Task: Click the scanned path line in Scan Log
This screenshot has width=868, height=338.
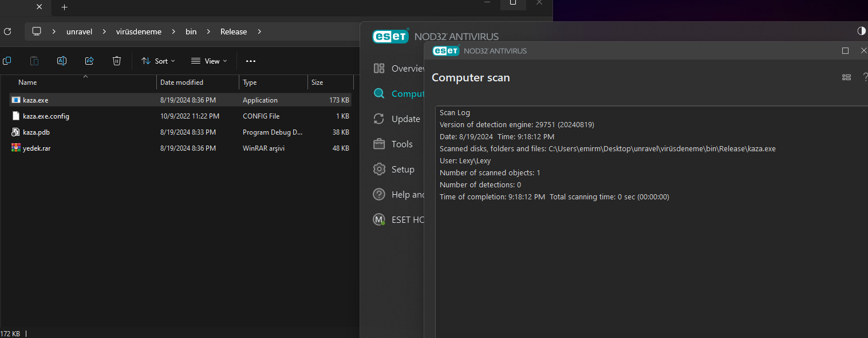Action: click(x=607, y=148)
